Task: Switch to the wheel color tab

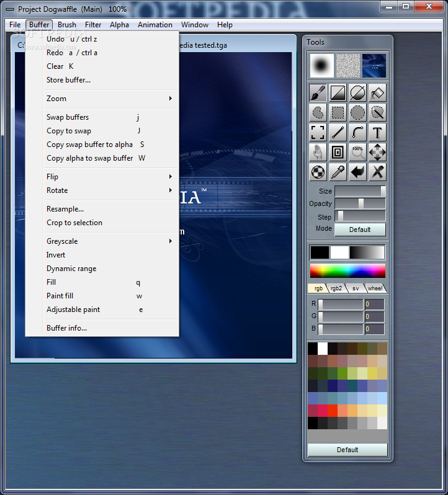Action: tap(375, 288)
